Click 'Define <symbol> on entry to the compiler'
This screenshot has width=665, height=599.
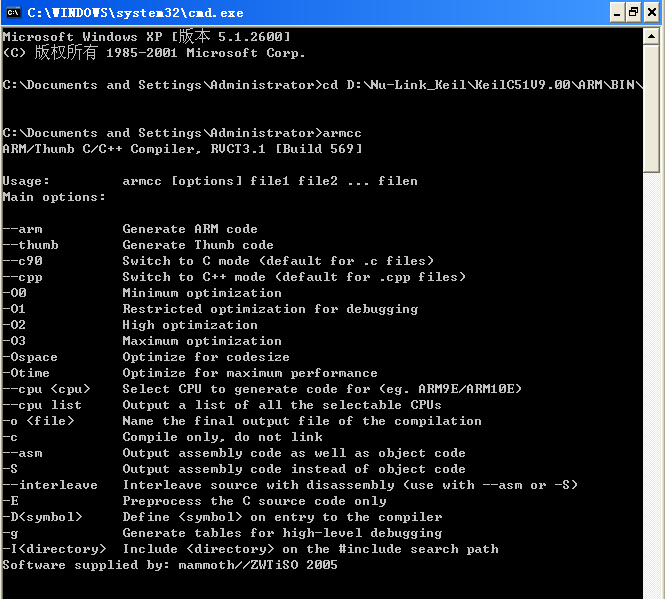tap(282, 518)
